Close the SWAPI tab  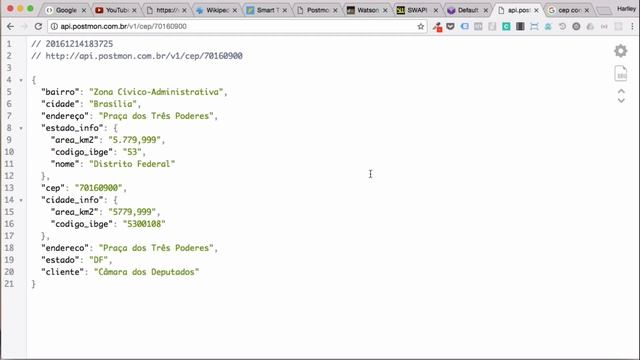coord(436,10)
